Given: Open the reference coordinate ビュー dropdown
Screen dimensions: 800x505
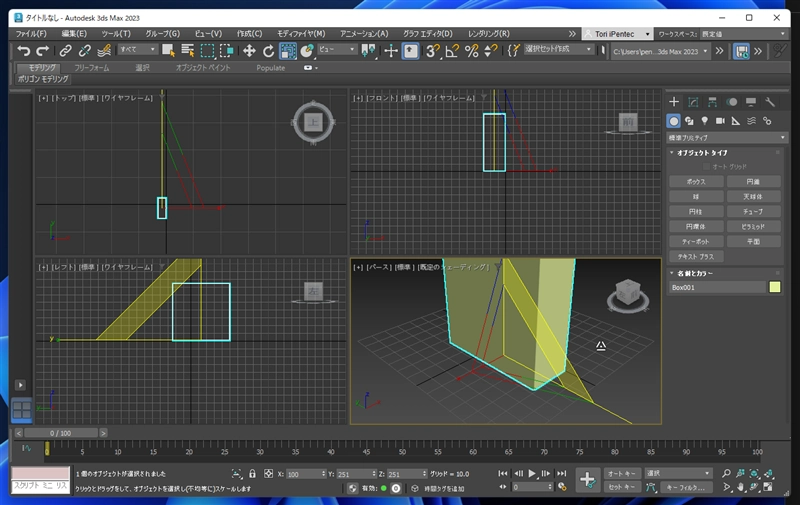Looking at the screenshot, I should pyautogui.click(x=337, y=49).
